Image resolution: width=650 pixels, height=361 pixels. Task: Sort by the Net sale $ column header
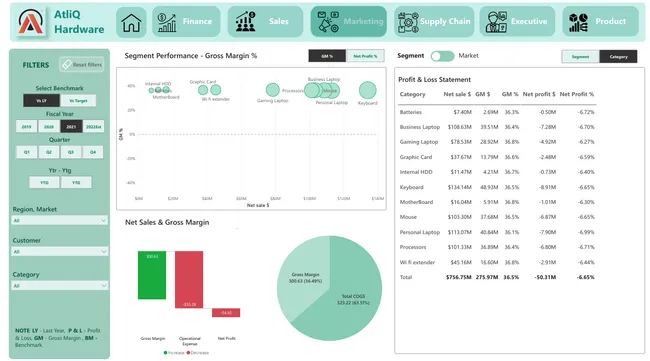point(457,94)
